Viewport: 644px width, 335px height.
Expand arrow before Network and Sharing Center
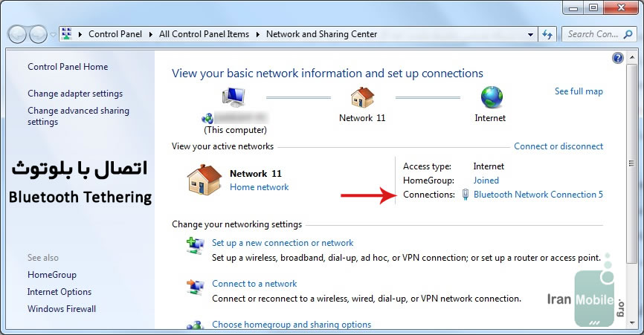coord(258,34)
